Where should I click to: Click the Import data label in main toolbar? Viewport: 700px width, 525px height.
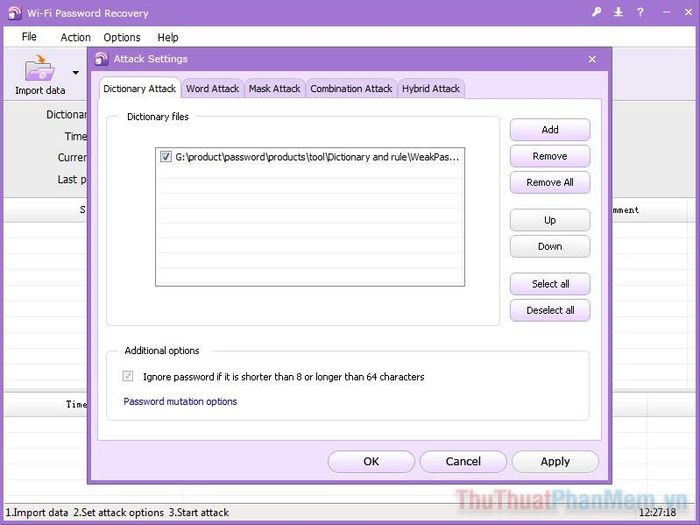tap(40, 90)
